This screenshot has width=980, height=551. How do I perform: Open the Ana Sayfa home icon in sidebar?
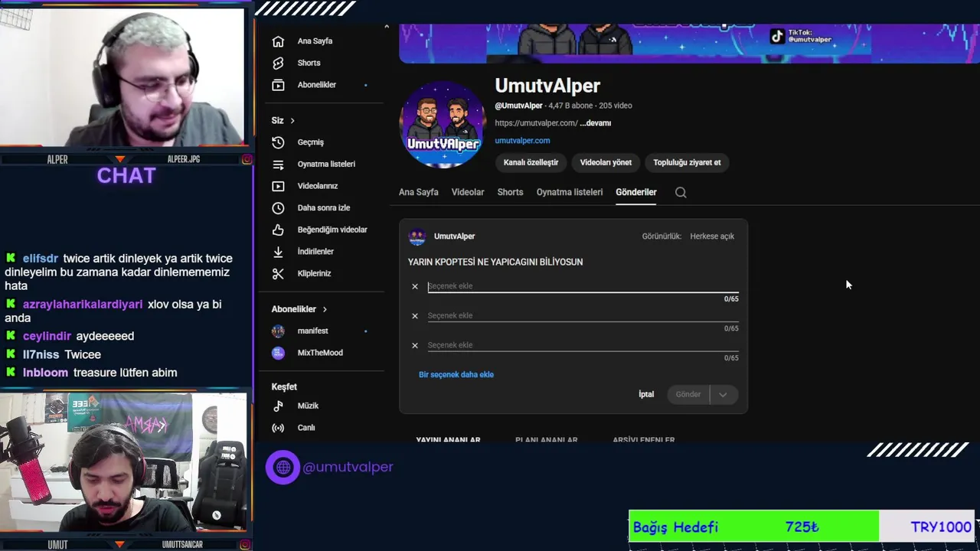(278, 41)
